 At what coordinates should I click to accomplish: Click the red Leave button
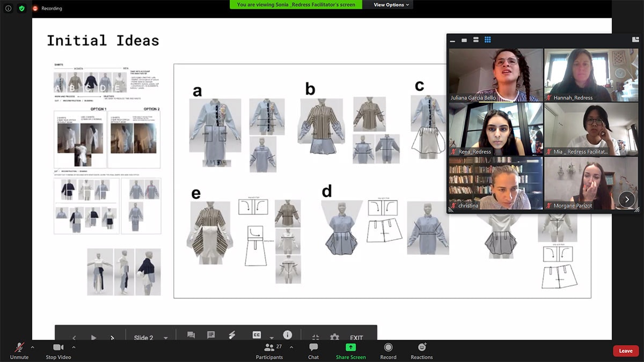pyautogui.click(x=626, y=351)
